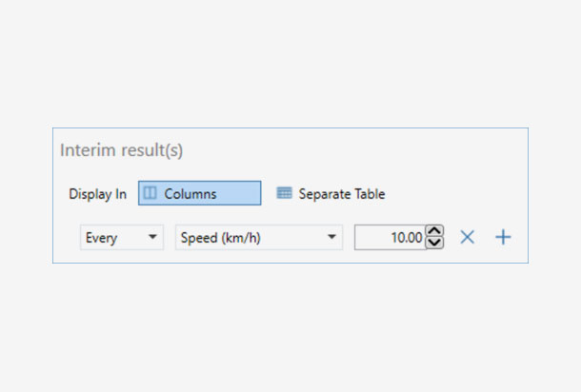Open the Every frequency dropdown

click(x=121, y=237)
